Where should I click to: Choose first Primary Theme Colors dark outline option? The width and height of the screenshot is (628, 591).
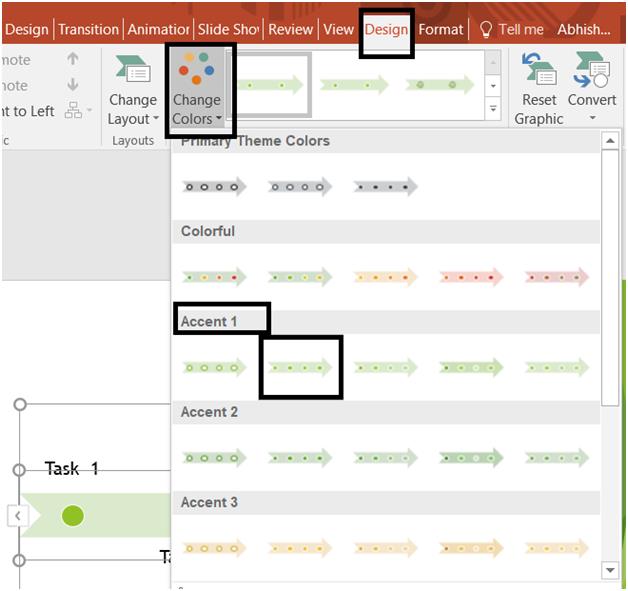coord(214,187)
